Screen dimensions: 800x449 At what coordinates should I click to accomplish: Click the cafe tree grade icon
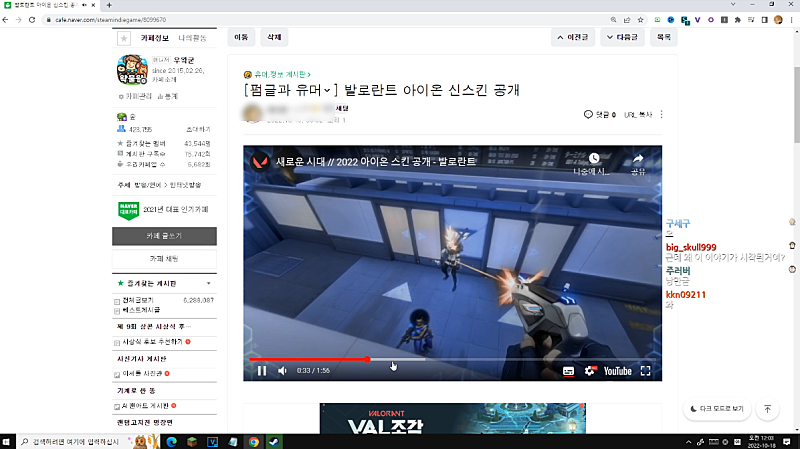click(121, 117)
